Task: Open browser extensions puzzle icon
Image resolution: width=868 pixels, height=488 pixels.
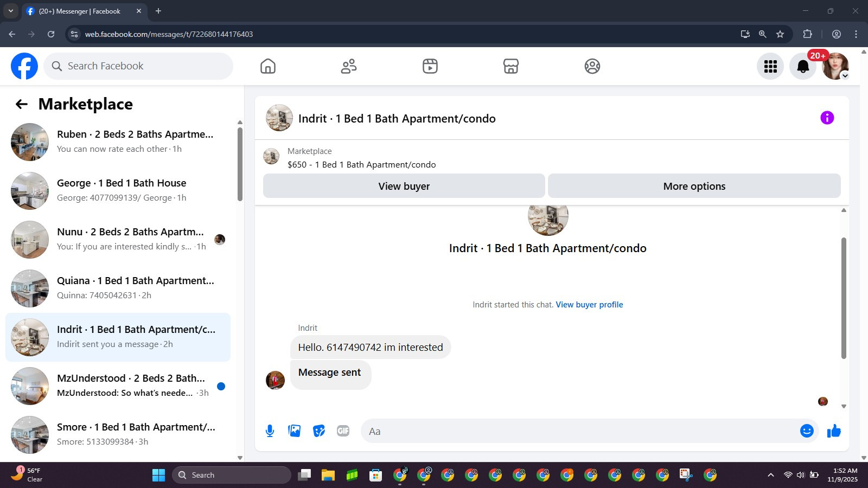Action: coord(807,34)
